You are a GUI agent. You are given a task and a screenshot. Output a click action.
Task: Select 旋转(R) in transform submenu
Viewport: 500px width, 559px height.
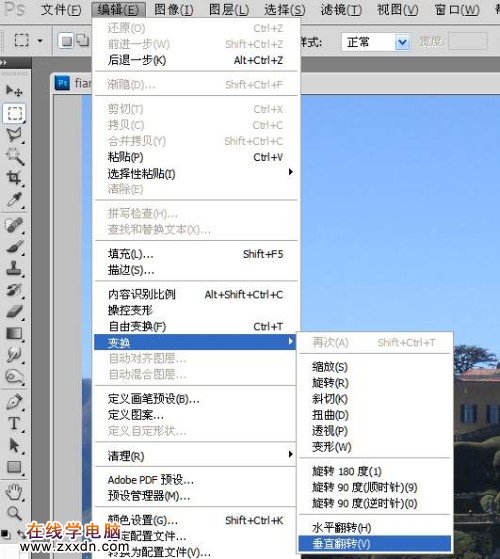coord(375,383)
